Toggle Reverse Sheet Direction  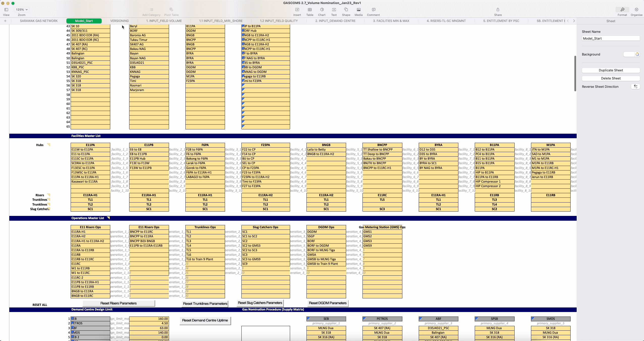pos(635,87)
